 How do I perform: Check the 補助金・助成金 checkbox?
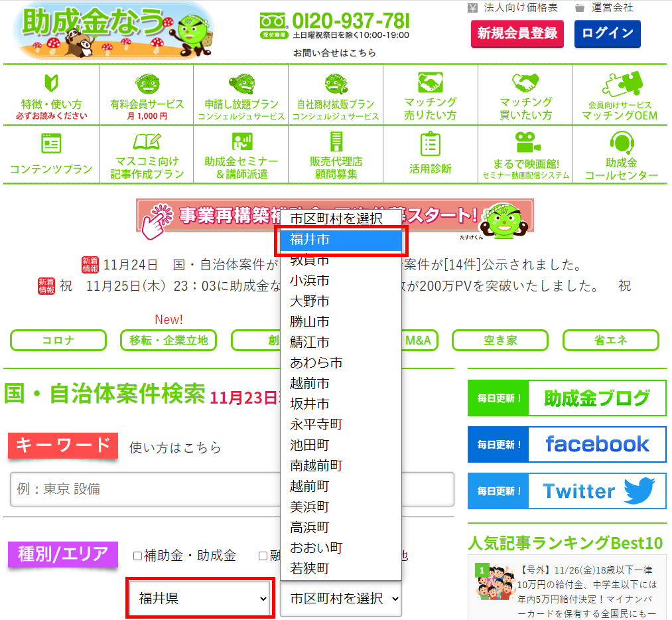tap(137, 556)
